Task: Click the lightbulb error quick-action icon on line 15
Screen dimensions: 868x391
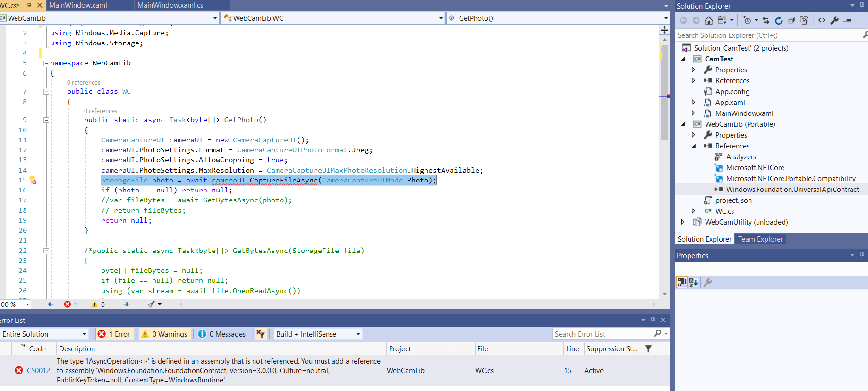Action: point(33,180)
